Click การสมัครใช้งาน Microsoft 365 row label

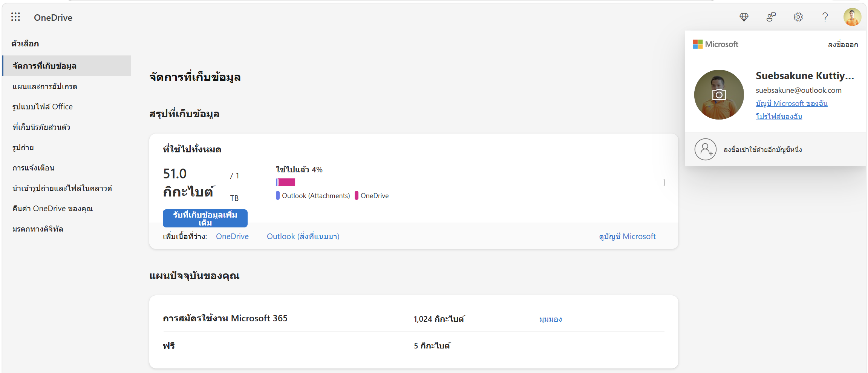[x=225, y=318]
